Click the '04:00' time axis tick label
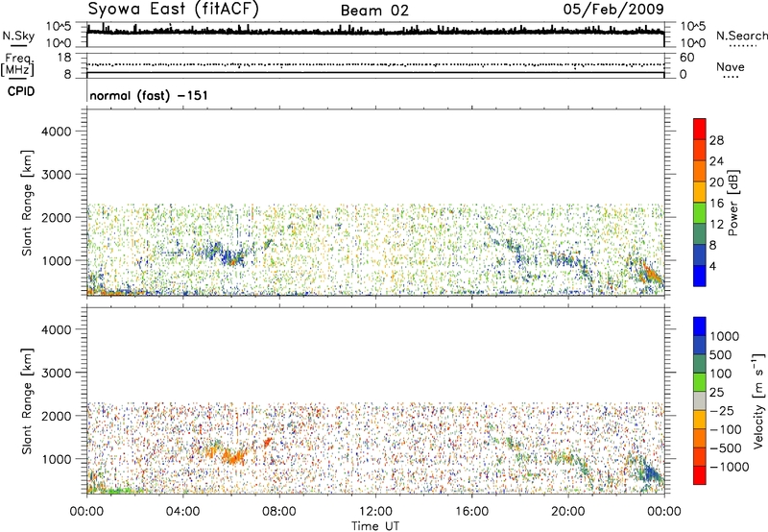This screenshot has height=532, width=768. tap(182, 512)
